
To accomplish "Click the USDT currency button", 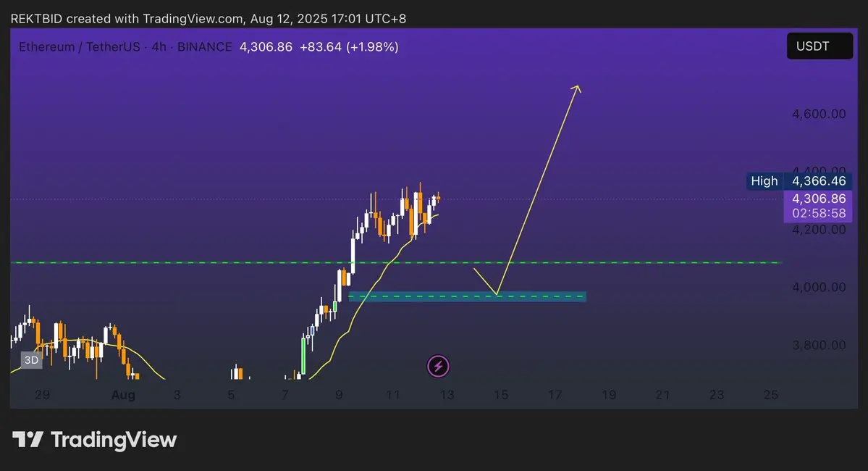I will coord(819,46).
